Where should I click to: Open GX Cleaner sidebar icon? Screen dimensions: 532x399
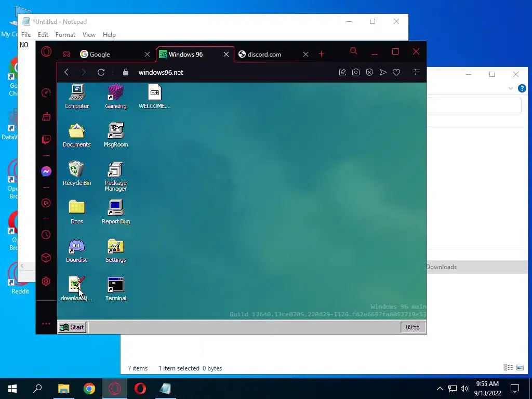click(46, 116)
